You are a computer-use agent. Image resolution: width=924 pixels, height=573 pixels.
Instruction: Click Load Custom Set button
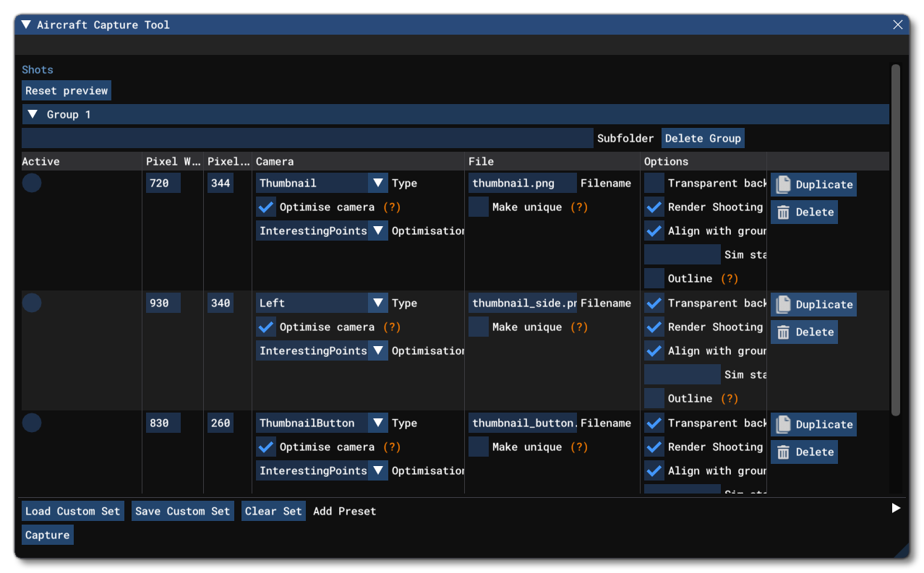72,512
